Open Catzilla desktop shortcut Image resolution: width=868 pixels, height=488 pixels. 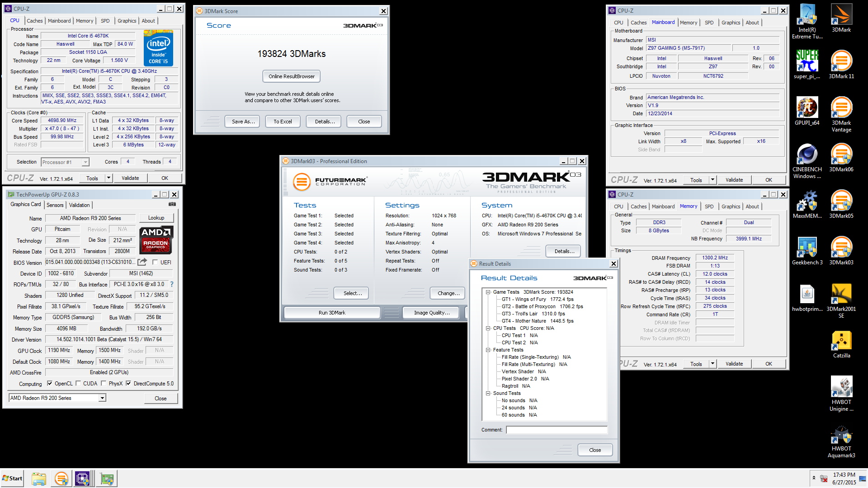point(841,344)
